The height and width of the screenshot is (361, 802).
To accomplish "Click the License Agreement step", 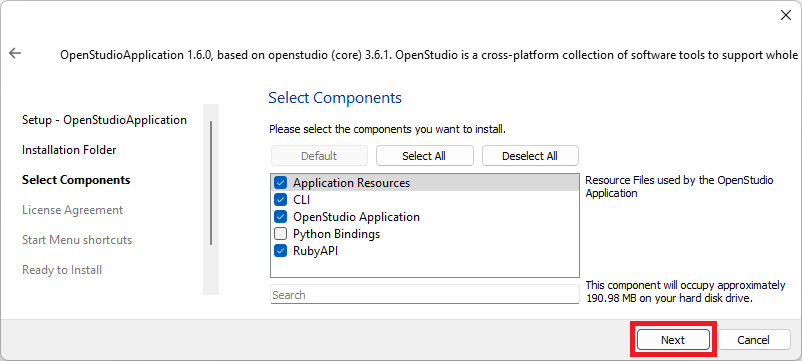I will click(x=73, y=210).
